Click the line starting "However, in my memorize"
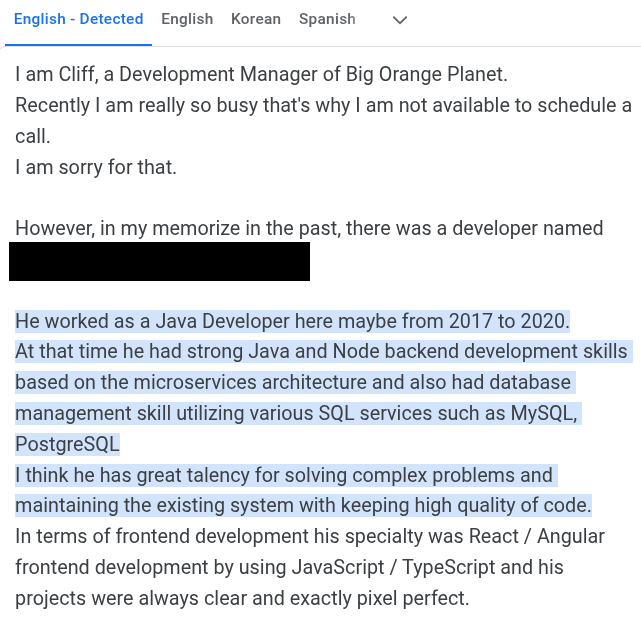Image resolution: width=641 pixels, height=622 pixels. pos(309,228)
